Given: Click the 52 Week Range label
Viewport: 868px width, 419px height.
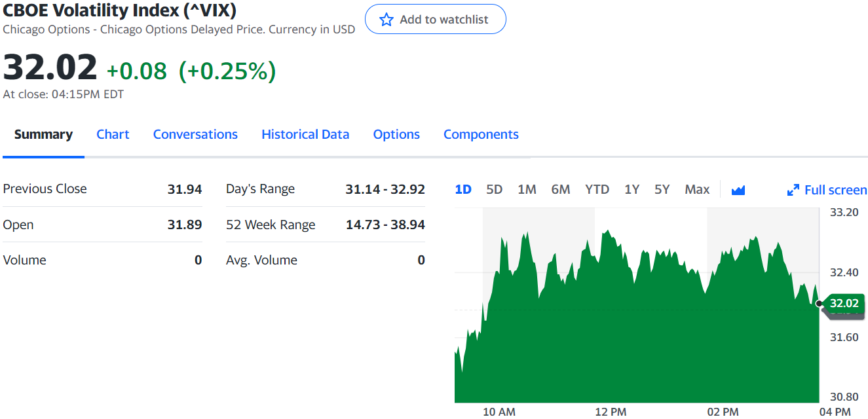Looking at the screenshot, I should (x=271, y=225).
